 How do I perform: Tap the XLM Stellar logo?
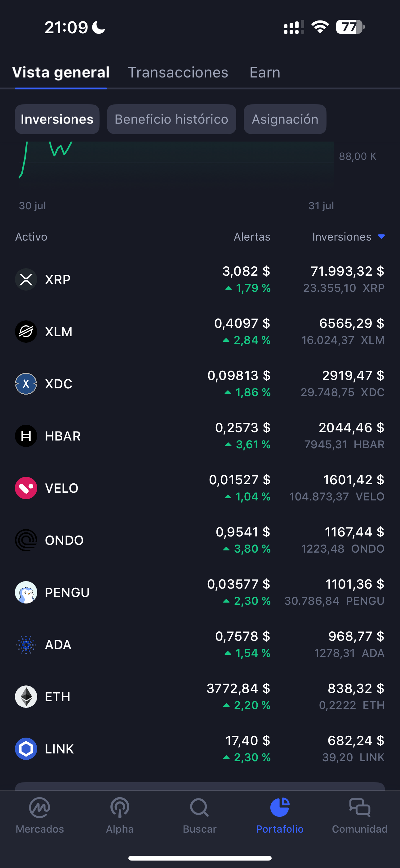[x=26, y=332]
